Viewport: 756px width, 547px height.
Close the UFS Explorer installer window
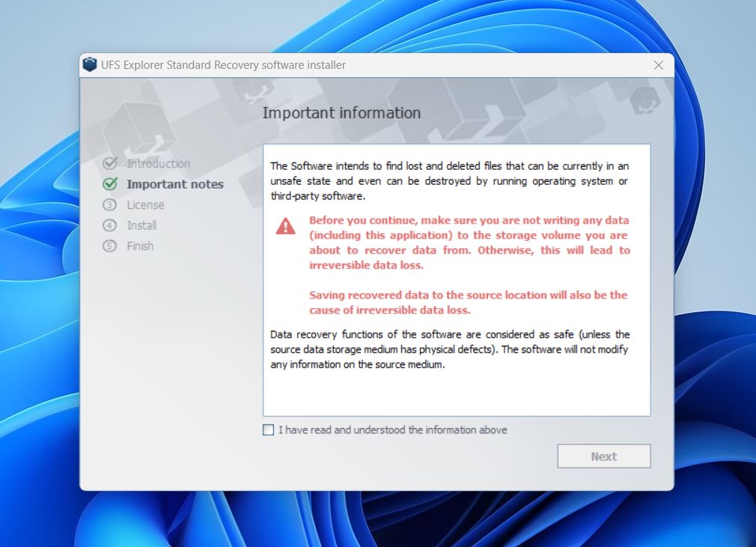[x=659, y=65]
